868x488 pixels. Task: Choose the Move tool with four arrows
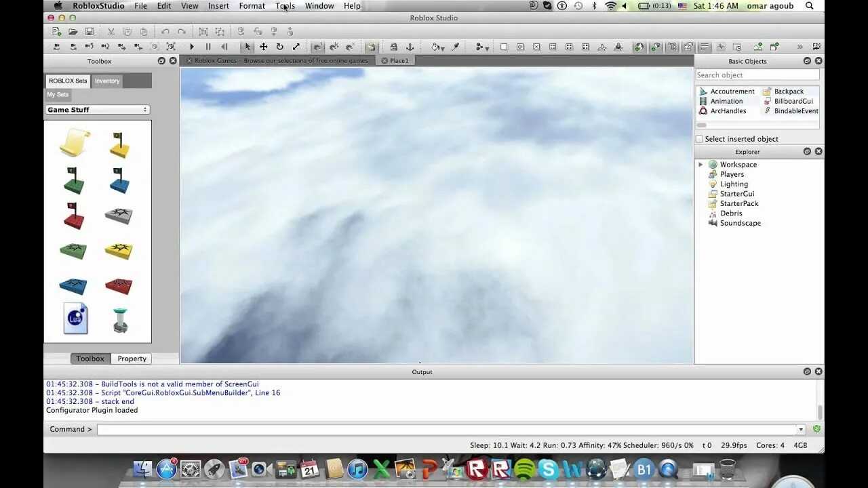click(264, 47)
